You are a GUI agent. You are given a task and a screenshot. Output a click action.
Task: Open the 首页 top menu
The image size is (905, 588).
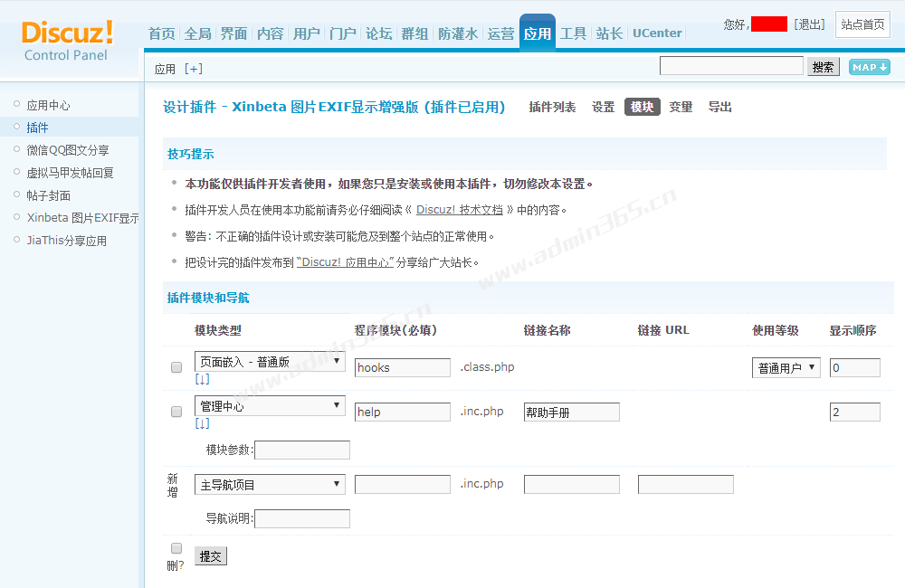click(x=162, y=33)
